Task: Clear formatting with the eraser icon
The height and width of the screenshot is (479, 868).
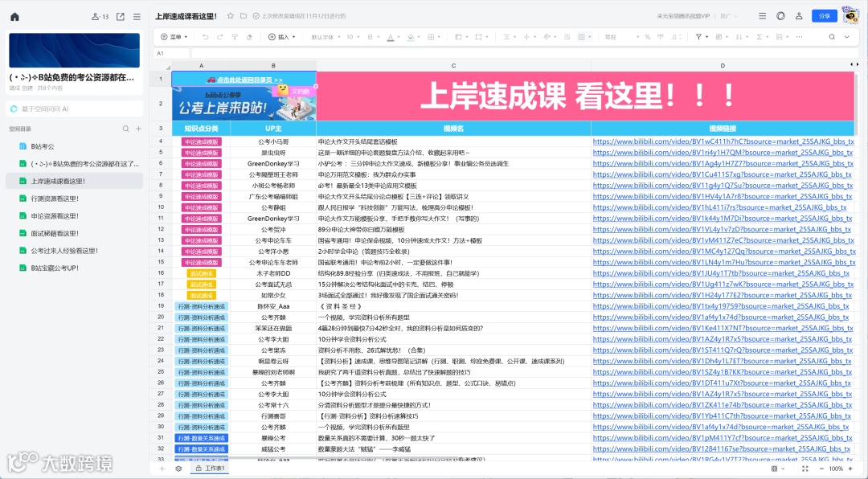Action: tap(249, 37)
